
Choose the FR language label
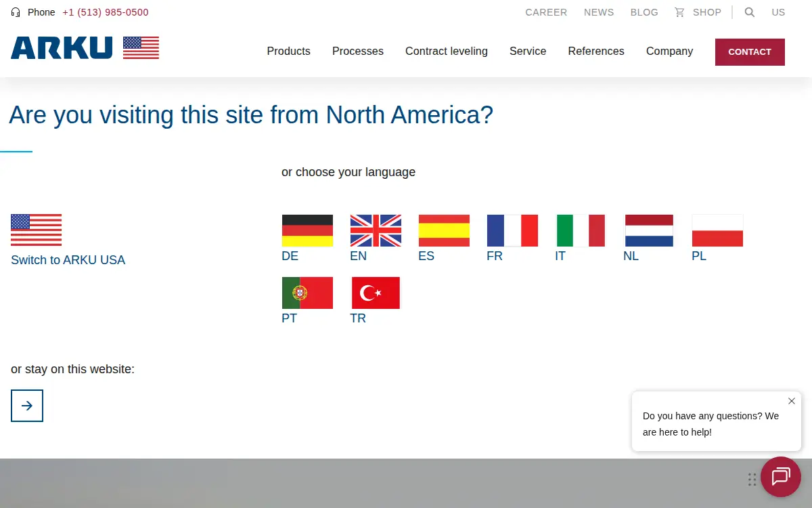495,256
